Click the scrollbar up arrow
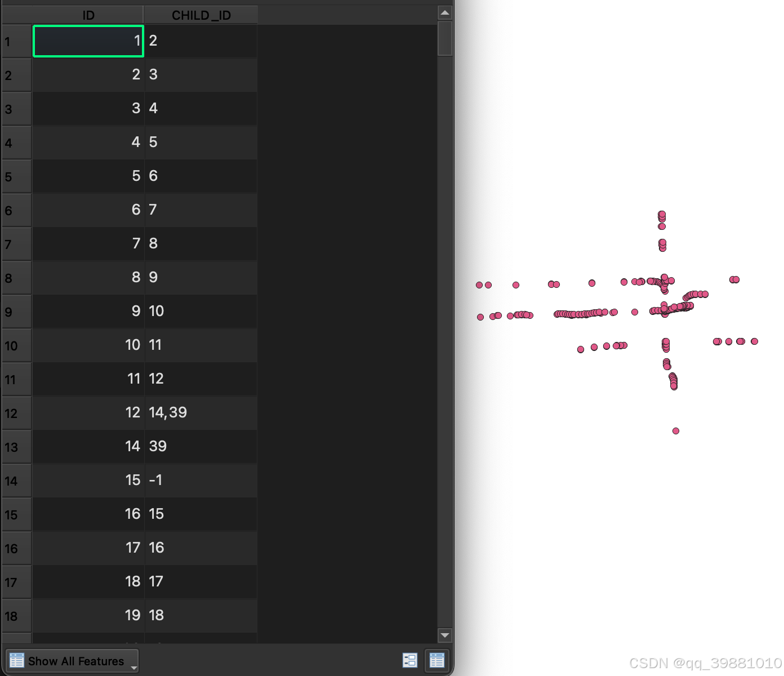The height and width of the screenshot is (676, 784). coord(445,13)
